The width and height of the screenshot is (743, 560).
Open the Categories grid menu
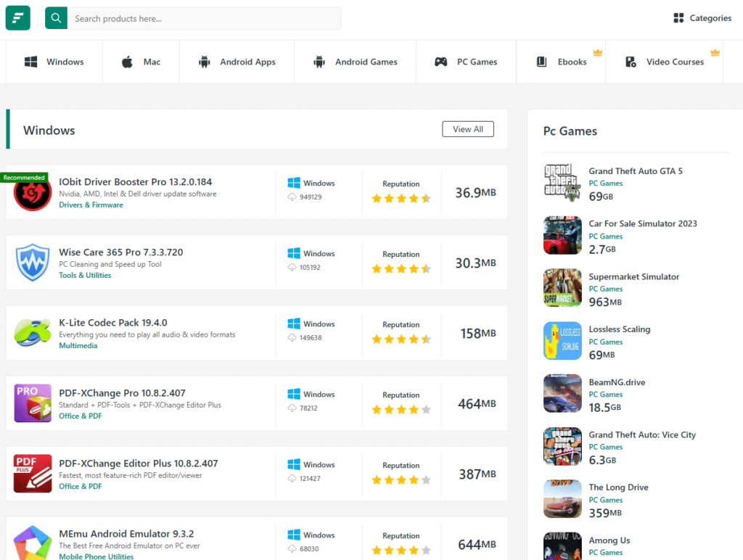pos(702,18)
